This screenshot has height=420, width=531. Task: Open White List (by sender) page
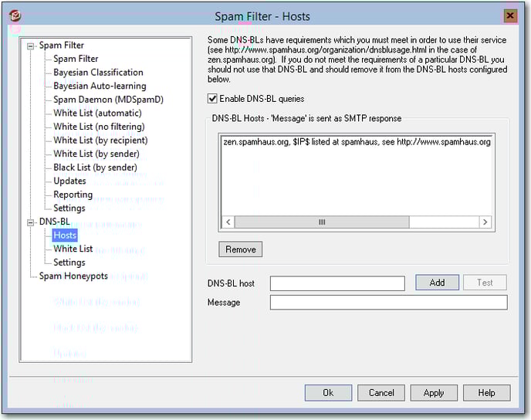[x=96, y=154]
